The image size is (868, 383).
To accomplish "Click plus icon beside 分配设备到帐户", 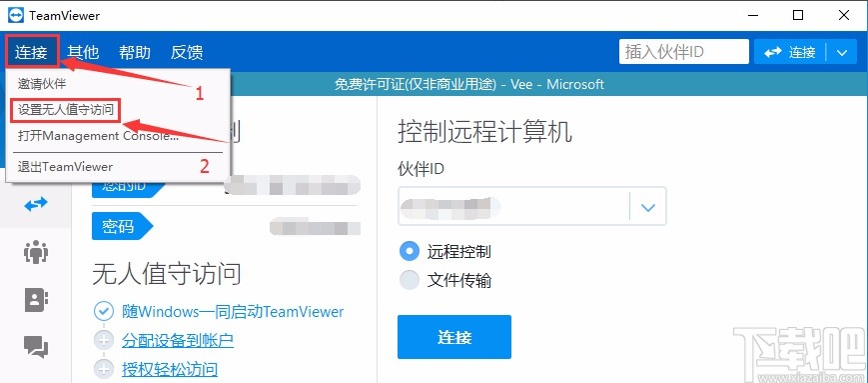I will (x=104, y=340).
